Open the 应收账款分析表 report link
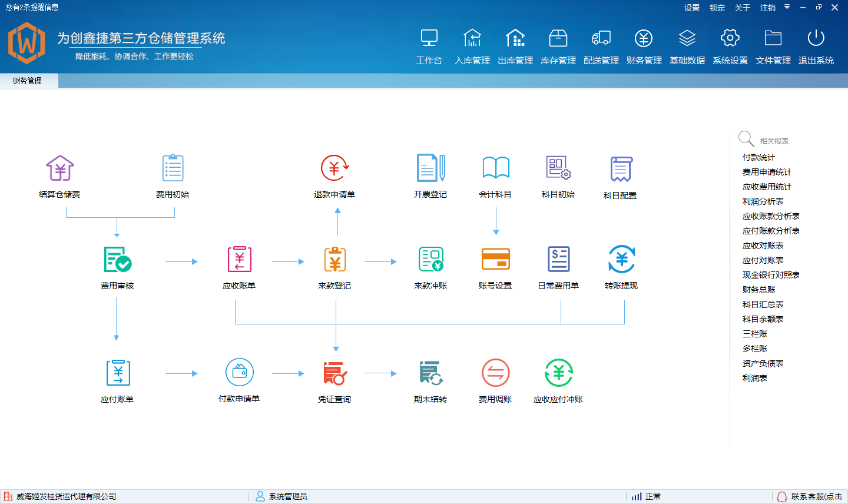 [x=771, y=216]
